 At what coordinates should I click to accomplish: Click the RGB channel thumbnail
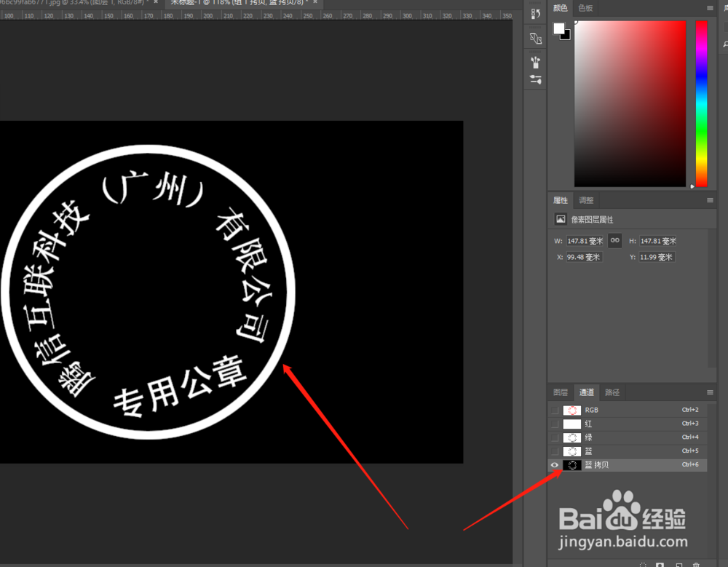coord(572,410)
